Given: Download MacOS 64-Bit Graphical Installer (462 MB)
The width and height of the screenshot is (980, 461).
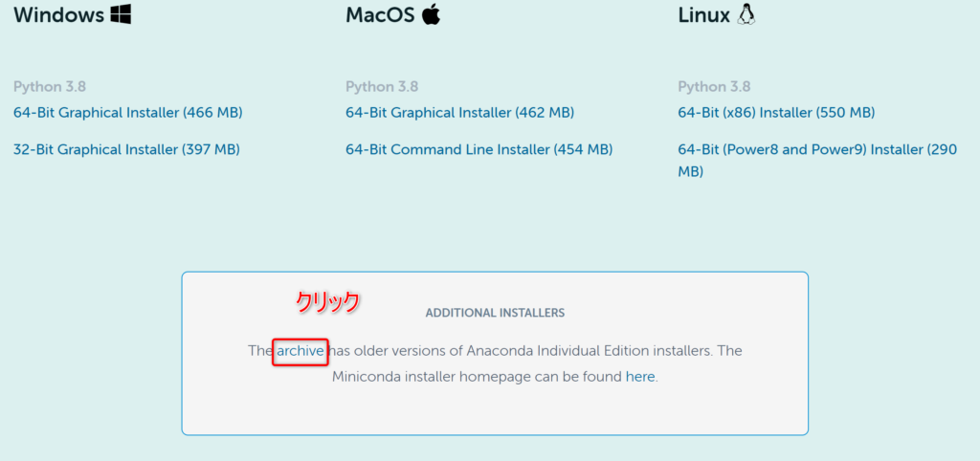Looking at the screenshot, I should [460, 113].
